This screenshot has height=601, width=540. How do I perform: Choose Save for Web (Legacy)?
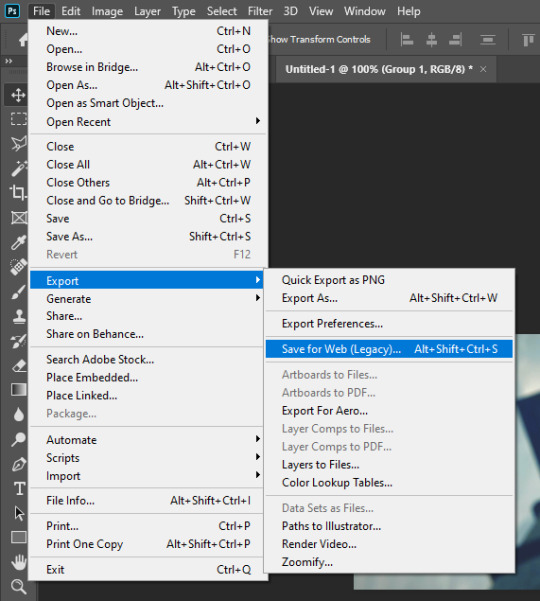389,349
